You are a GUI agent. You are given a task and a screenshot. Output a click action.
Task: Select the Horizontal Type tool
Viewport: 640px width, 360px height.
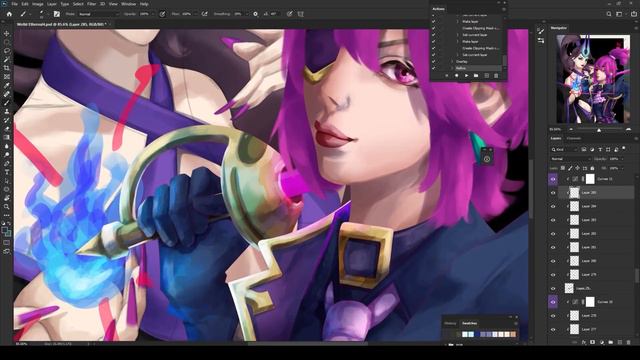coord(7,172)
